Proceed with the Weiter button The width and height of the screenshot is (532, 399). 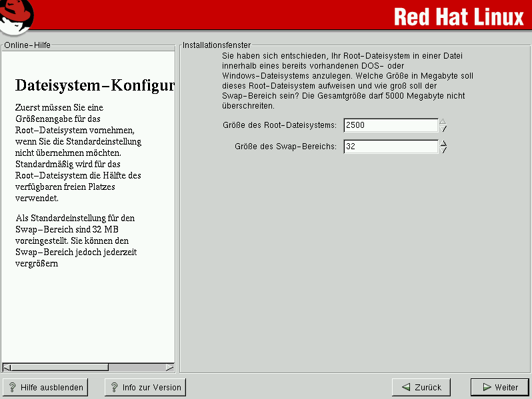pyautogui.click(x=499, y=387)
